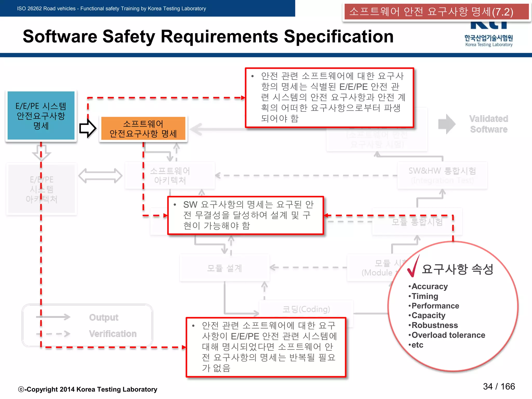Click the 'Performance' bullet
The height and width of the screenshot is (399, 532).
click(434, 306)
